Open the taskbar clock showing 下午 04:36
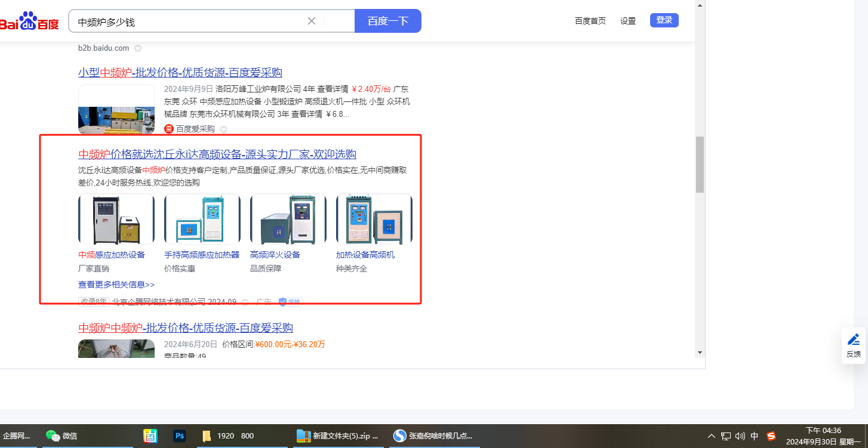This screenshot has height=448, width=868. [823, 436]
